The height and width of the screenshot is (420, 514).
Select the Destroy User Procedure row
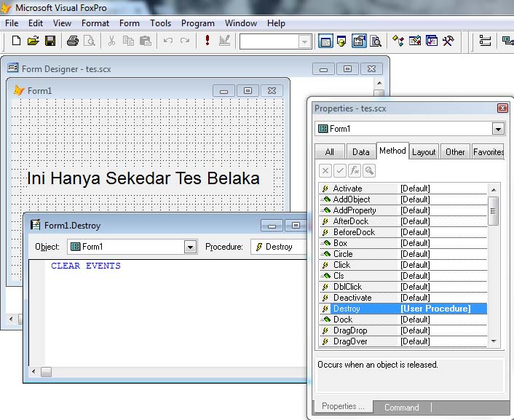(x=403, y=309)
